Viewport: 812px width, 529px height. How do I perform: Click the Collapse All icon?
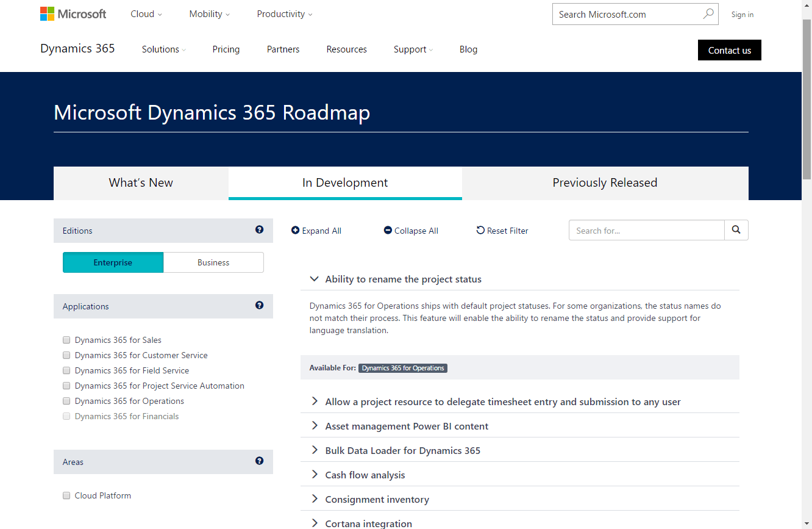point(388,230)
